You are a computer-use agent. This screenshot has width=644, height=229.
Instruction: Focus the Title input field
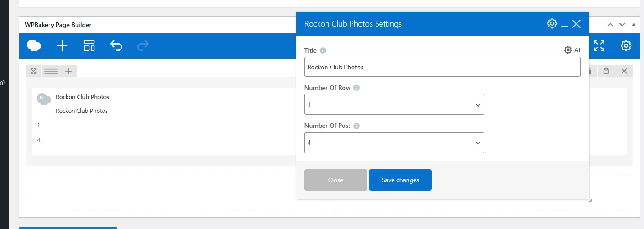(442, 67)
